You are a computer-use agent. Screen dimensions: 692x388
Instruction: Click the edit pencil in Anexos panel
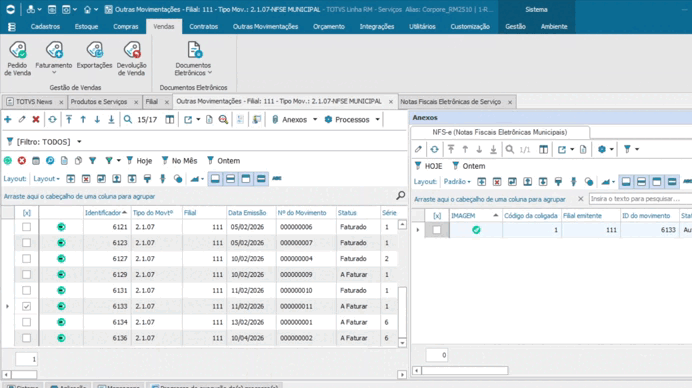tap(418, 149)
